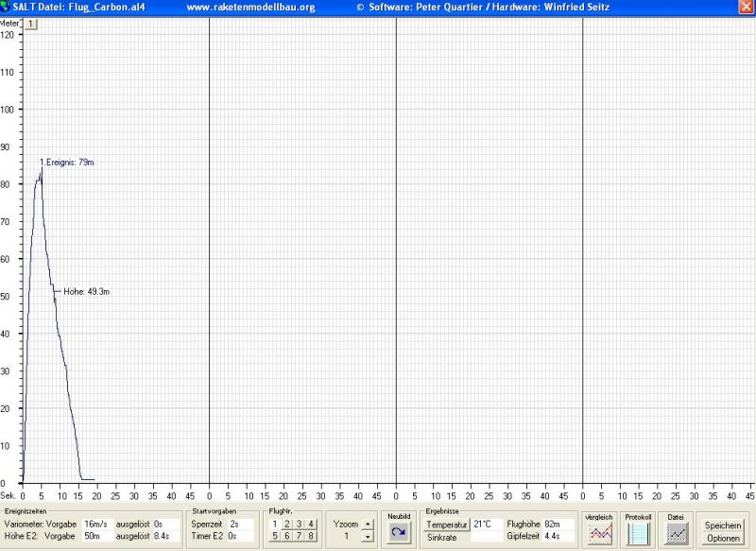Increase Yzoom with the up arrow

[x=368, y=524]
